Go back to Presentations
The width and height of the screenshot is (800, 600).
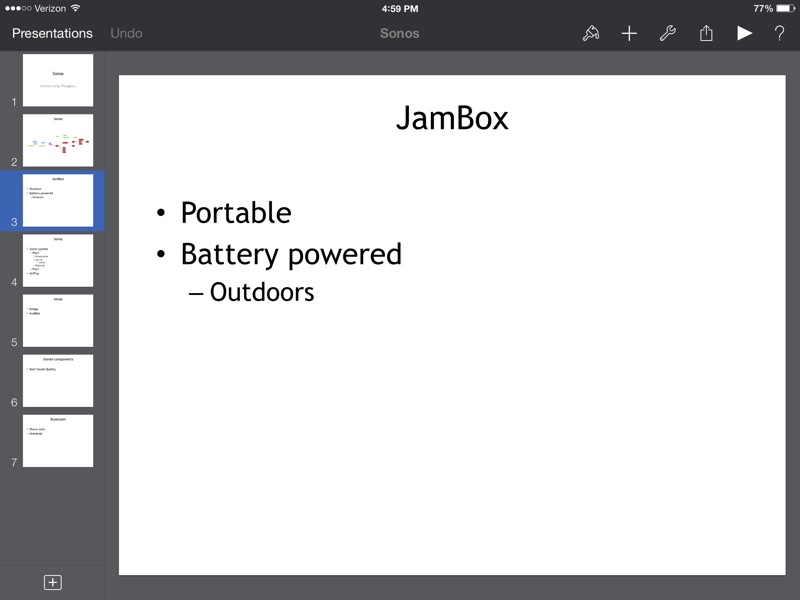tap(52, 33)
